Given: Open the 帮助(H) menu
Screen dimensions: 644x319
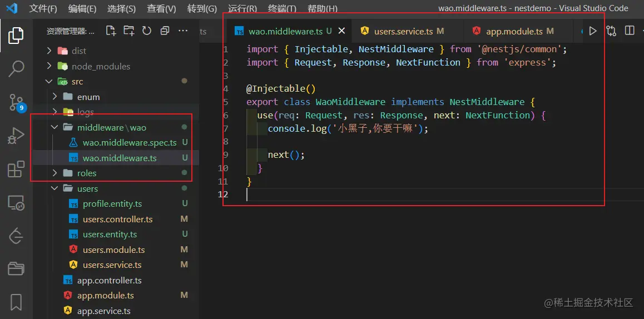Looking at the screenshot, I should (322, 9).
